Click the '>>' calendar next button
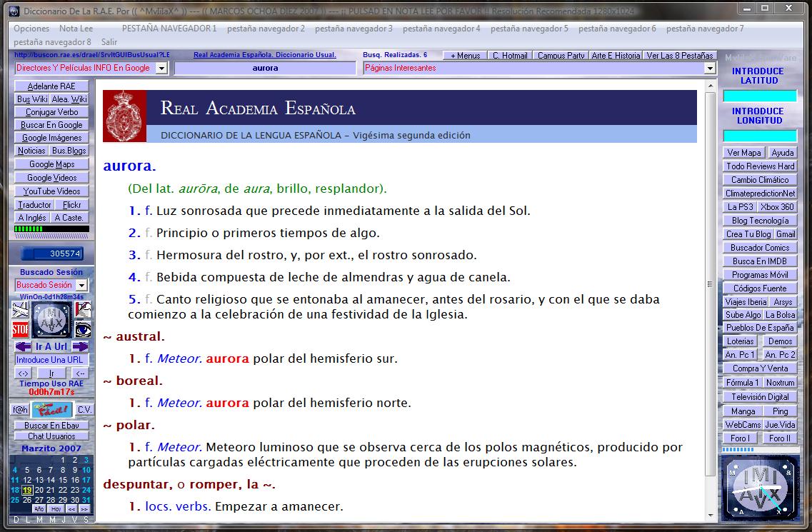Viewport: 812px width, 532px height. coord(84,508)
